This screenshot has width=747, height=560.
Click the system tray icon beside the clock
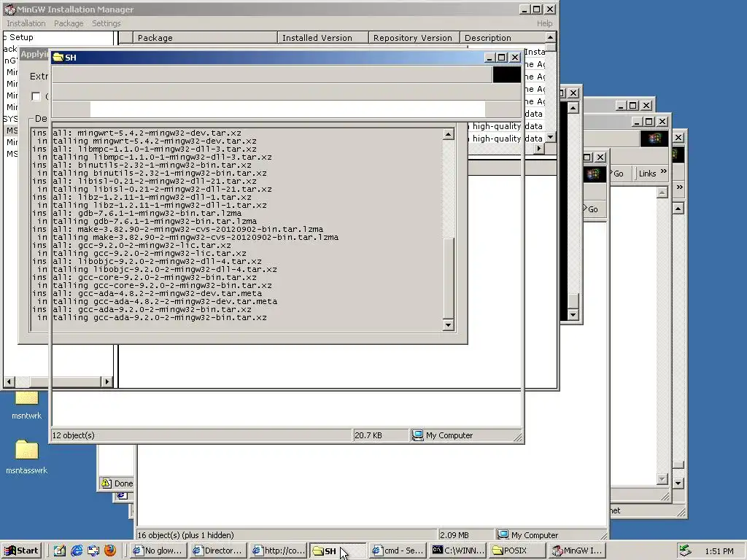pos(685,551)
